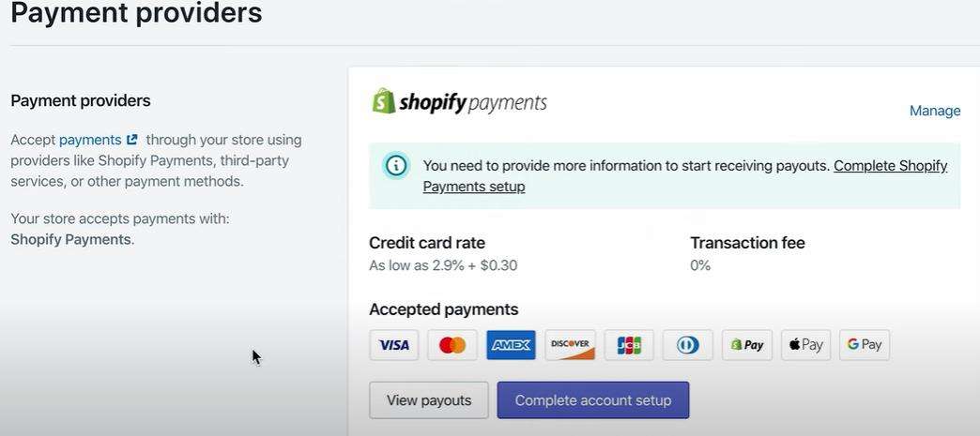Open the Manage link for Shopify Payments

click(x=934, y=111)
